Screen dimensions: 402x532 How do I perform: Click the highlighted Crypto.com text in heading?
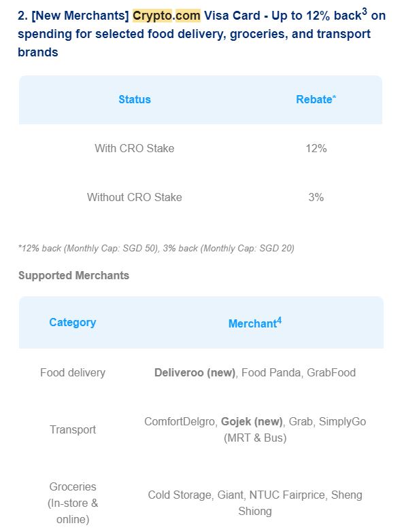pos(167,16)
